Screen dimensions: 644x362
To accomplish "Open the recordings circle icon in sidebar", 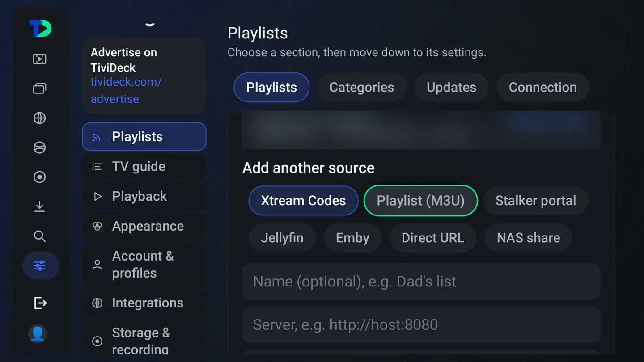I will pyautogui.click(x=40, y=177).
